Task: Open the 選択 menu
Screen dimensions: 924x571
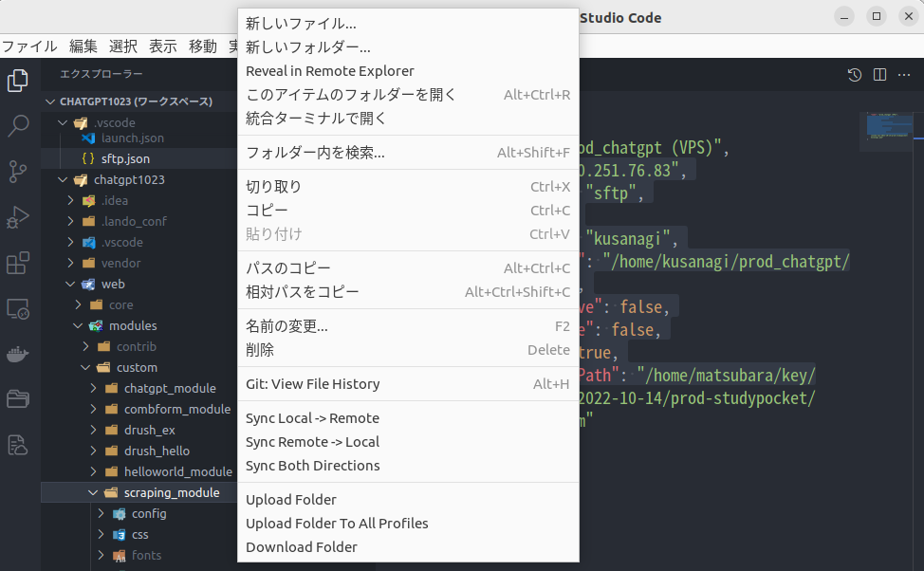Action: (x=123, y=46)
